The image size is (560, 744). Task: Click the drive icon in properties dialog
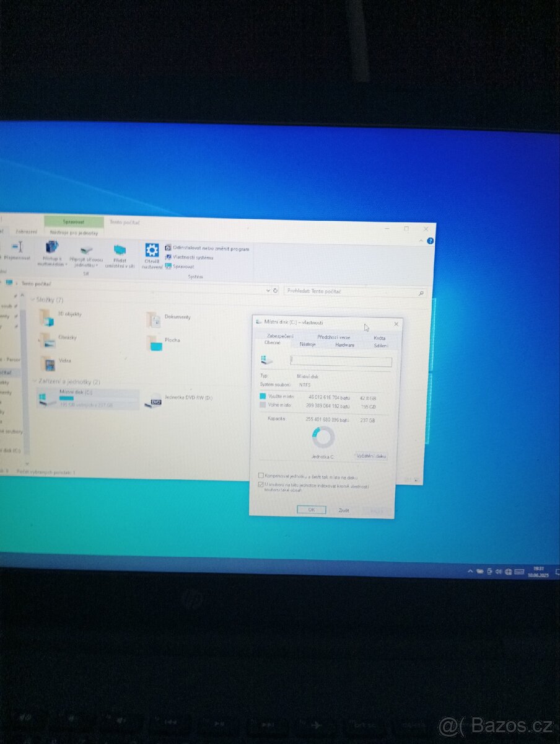click(266, 360)
